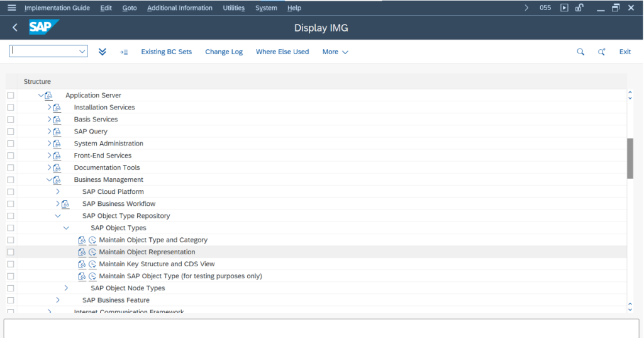The width and height of the screenshot is (644, 338).
Task: Execute Maintain SAP Object Type testing activity
Action: coord(92,276)
